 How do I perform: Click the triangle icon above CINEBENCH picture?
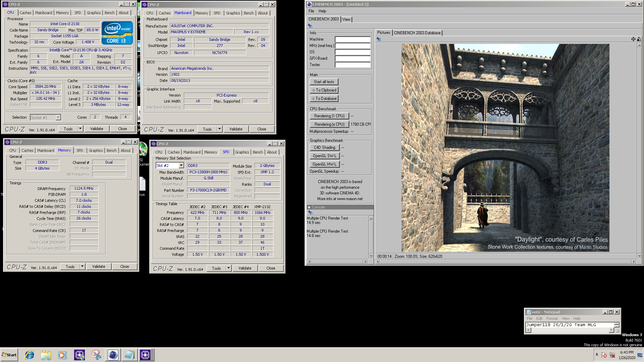tap(639, 39)
